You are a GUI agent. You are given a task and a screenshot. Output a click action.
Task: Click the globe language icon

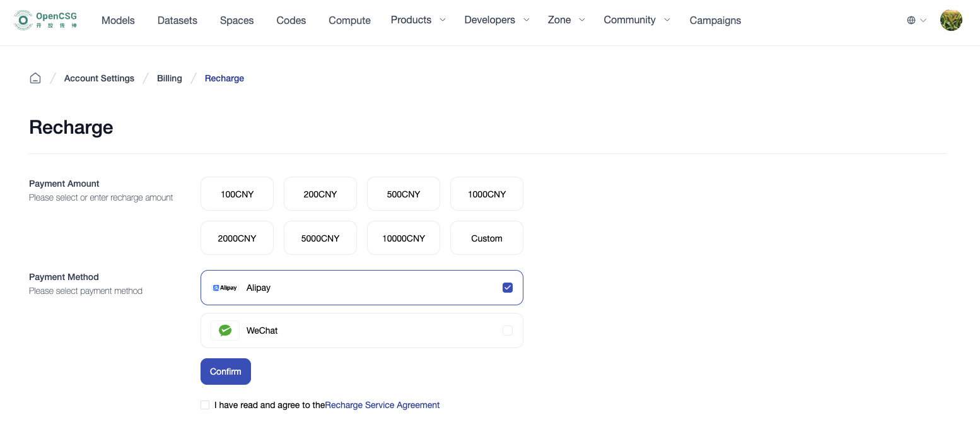click(911, 20)
